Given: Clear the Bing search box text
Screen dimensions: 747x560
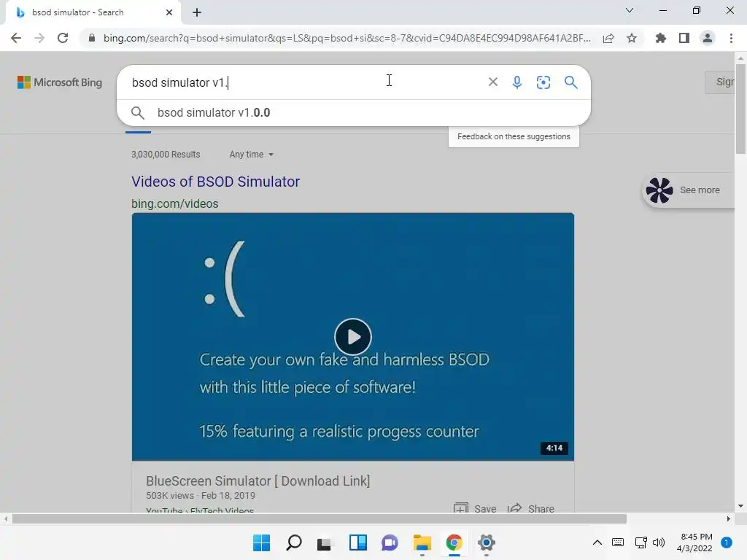Looking at the screenshot, I should 493,82.
